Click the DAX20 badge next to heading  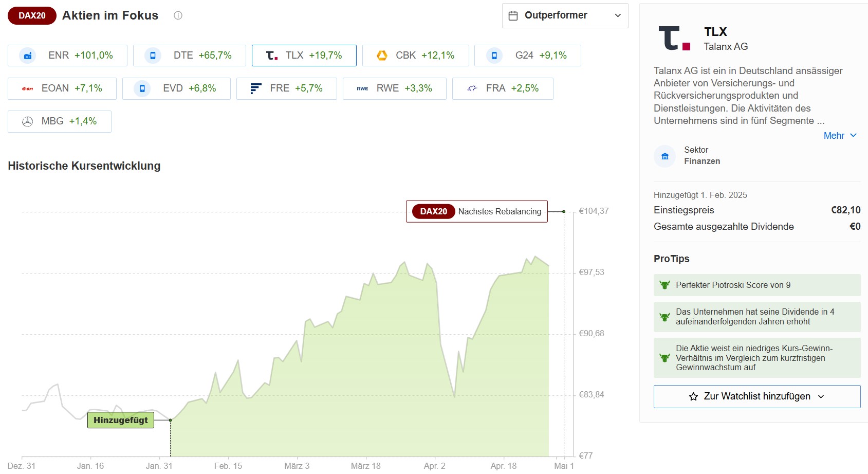coord(32,15)
